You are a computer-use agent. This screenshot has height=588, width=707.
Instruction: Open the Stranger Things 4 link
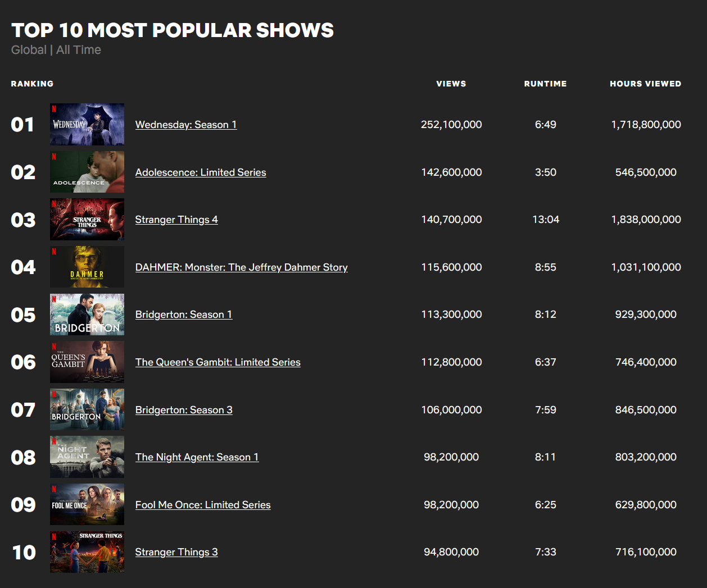pos(176,220)
